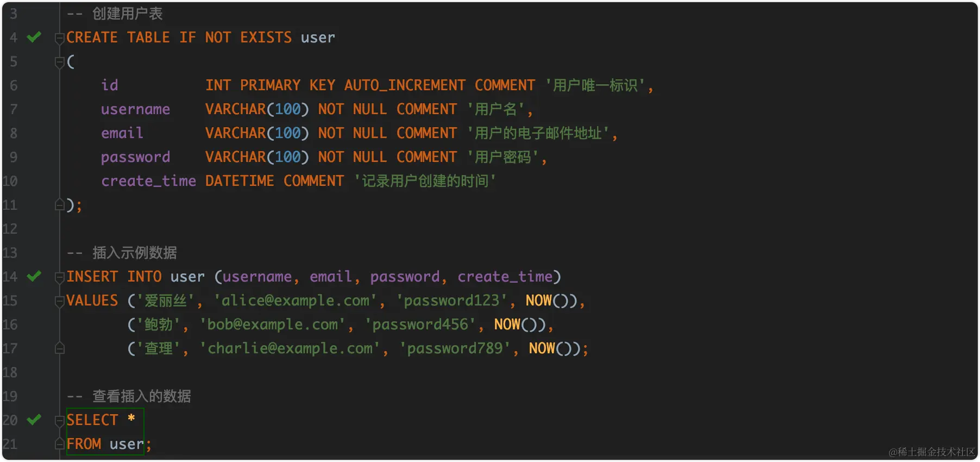Click the string '鲍勃'
Image resolution: width=980 pixels, height=462 pixels.
(159, 324)
